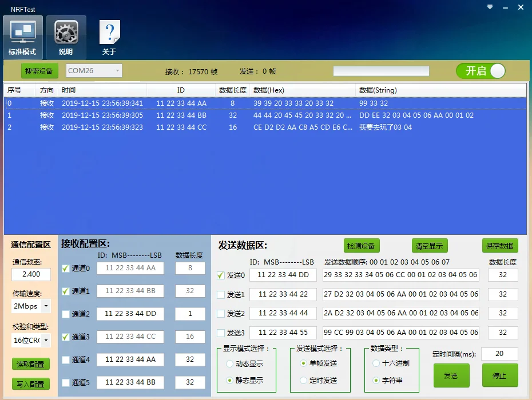Image resolution: width=532 pixels, height=400 pixels.
Task: Click the 方向 column header
Action: 46,90
